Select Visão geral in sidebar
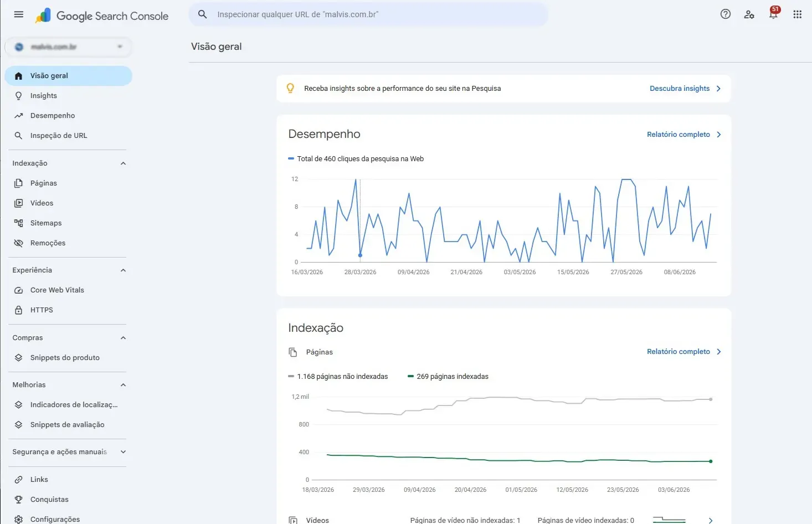Viewport: 812px width, 524px height. click(68, 76)
